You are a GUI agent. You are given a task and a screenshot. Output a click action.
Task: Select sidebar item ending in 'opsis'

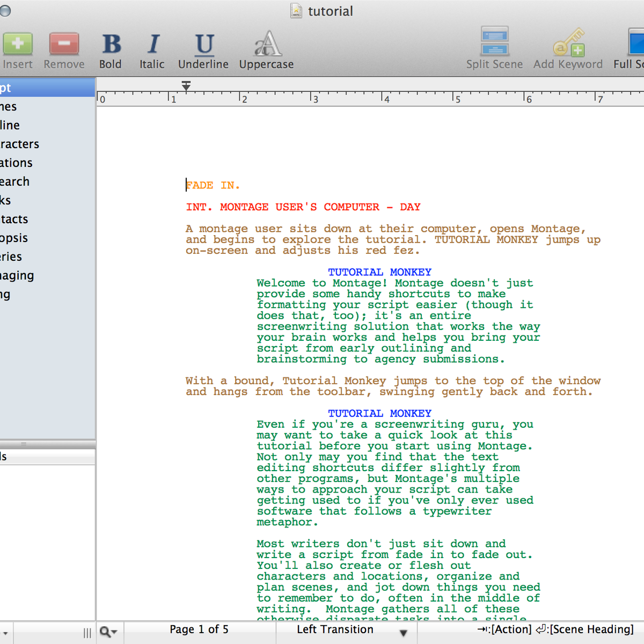tap(48, 238)
